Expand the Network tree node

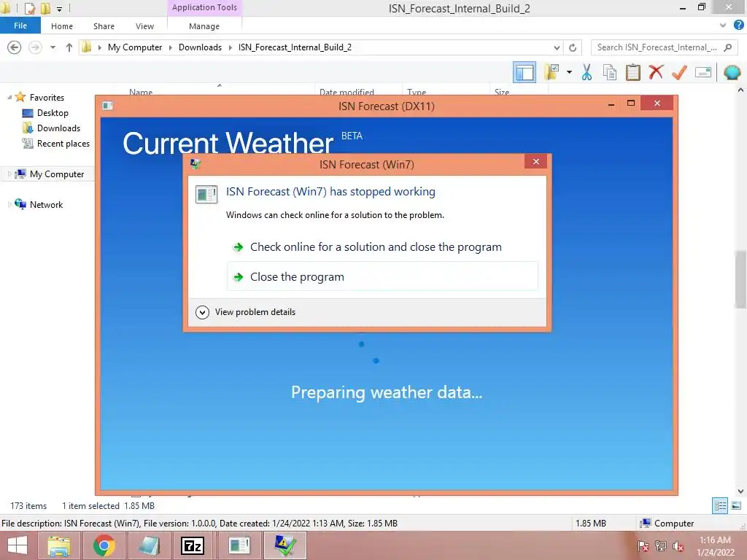point(9,204)
